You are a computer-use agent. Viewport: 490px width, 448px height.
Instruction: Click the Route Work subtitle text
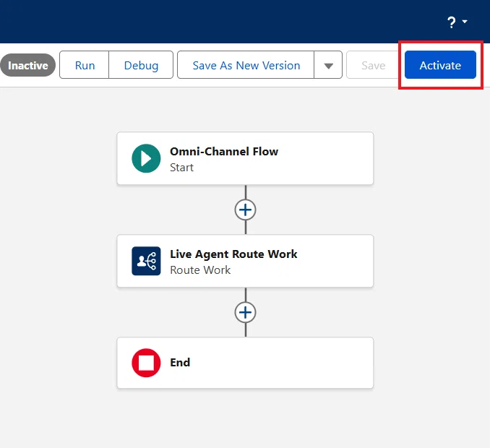[x=200, y=270]
